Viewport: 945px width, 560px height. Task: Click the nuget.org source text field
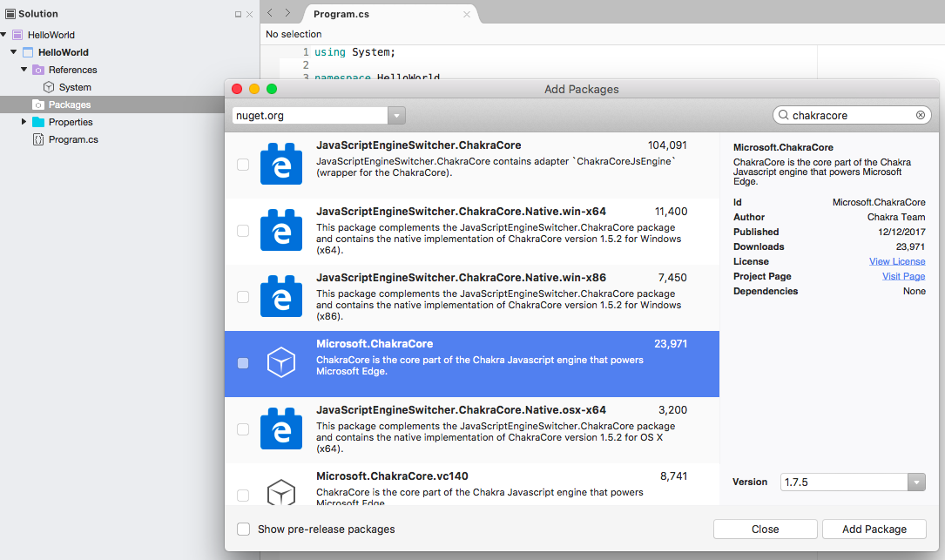click(x=310, y=115)
